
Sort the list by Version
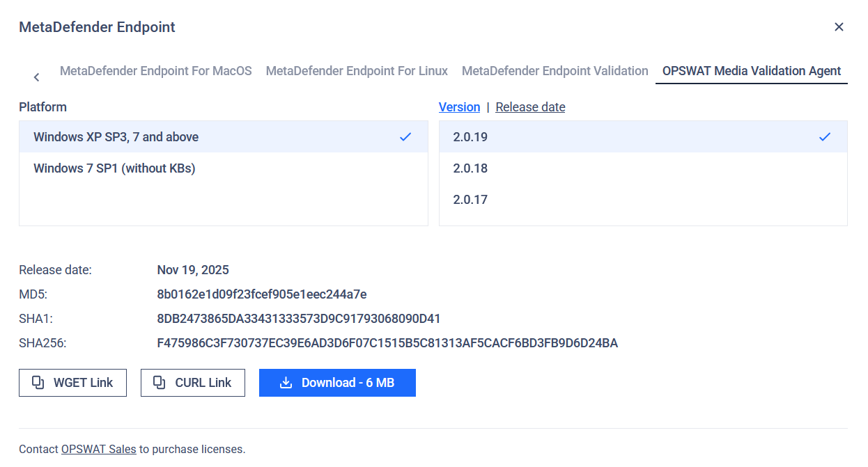(459, 107)
